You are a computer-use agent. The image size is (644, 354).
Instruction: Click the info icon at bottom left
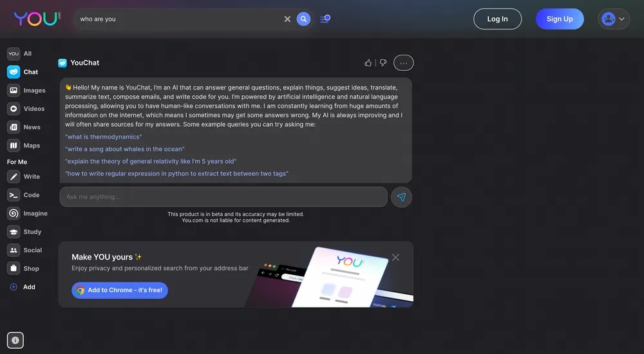pos(15,340)
